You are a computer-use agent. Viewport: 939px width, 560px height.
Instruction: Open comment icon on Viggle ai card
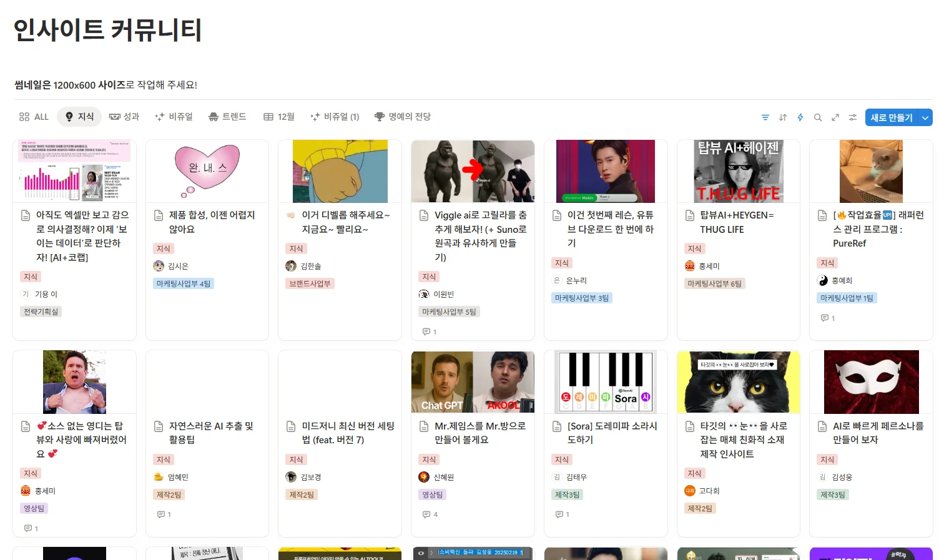(x=426, y=332)
